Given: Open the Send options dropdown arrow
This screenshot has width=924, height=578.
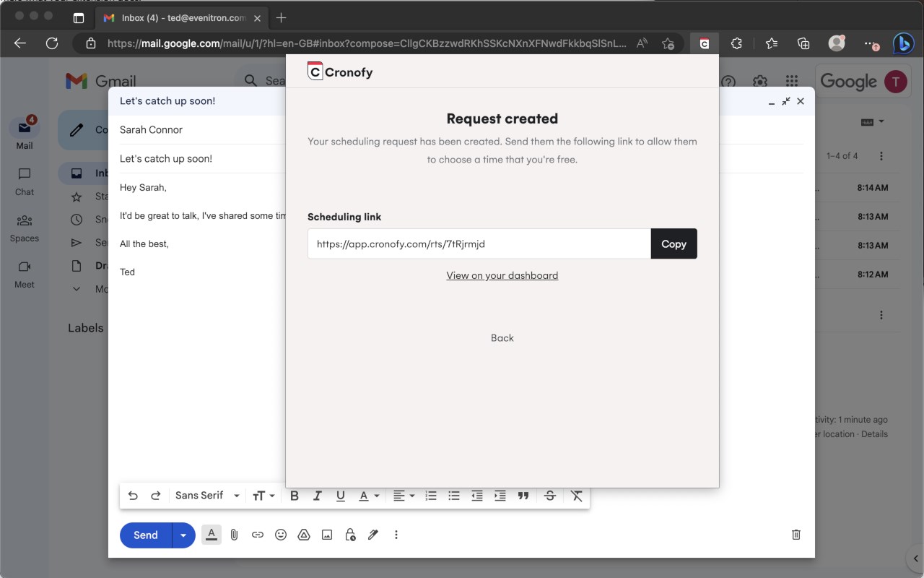Looking at the screenshot, I should [183, 535].
